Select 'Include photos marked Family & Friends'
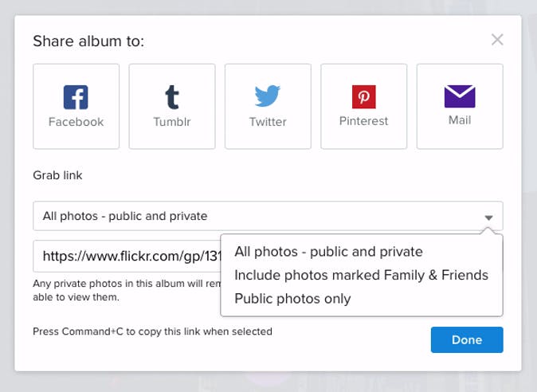The width and height of the screenshot is (537, 392). pyautogui.click(x=361, y=276)
